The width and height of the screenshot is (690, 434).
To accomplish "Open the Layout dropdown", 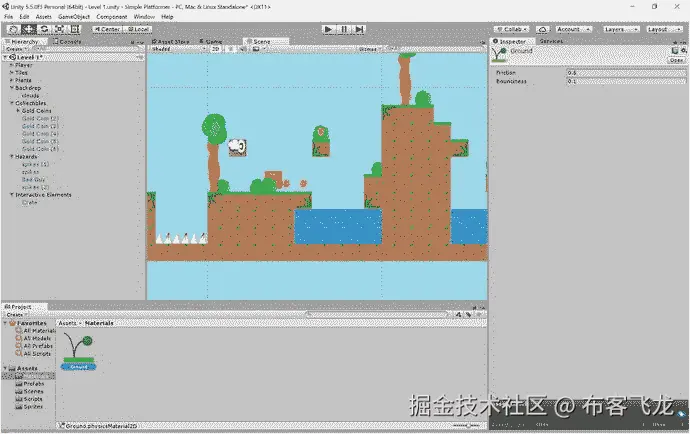I will 664,29.
